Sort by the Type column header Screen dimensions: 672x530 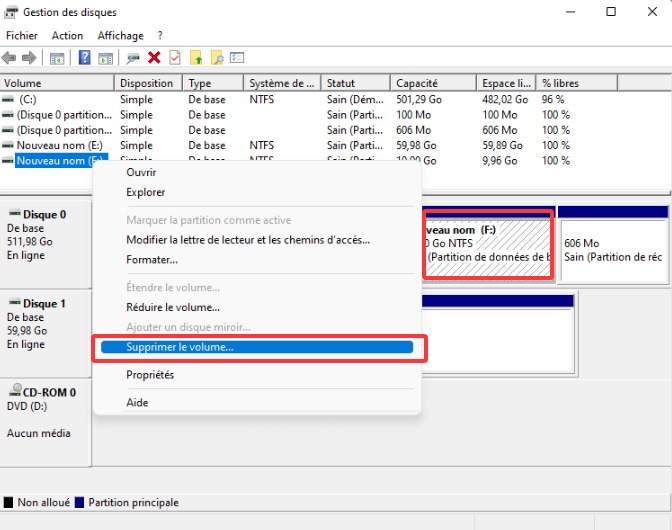[213, 83]
